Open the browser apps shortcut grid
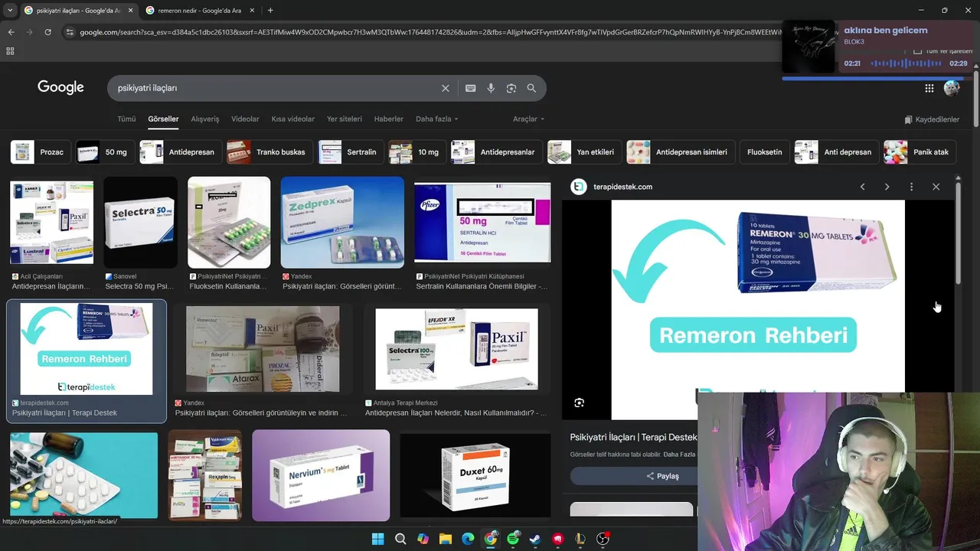Screen dimensions: 980x551 pos(10,51)
